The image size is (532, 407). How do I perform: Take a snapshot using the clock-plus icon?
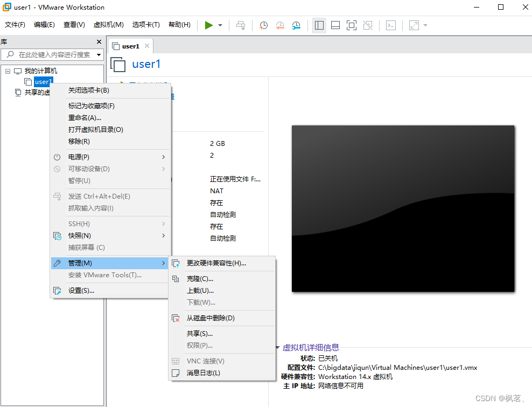pyautogui.click(x=264, y=25)
